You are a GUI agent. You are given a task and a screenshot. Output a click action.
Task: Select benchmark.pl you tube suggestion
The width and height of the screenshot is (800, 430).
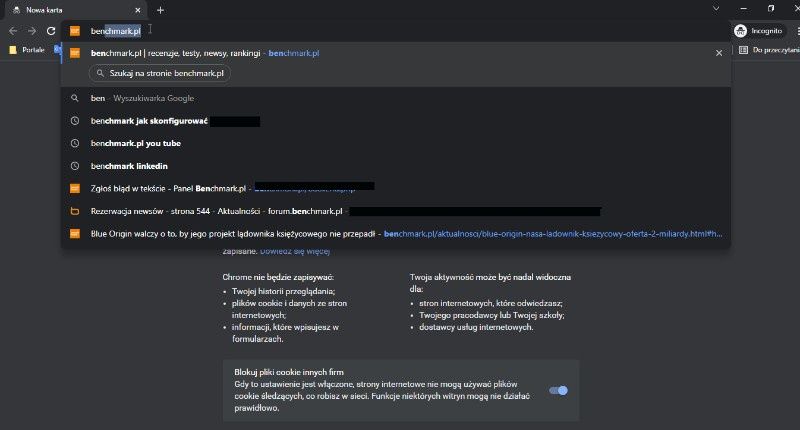pos(395,143)
